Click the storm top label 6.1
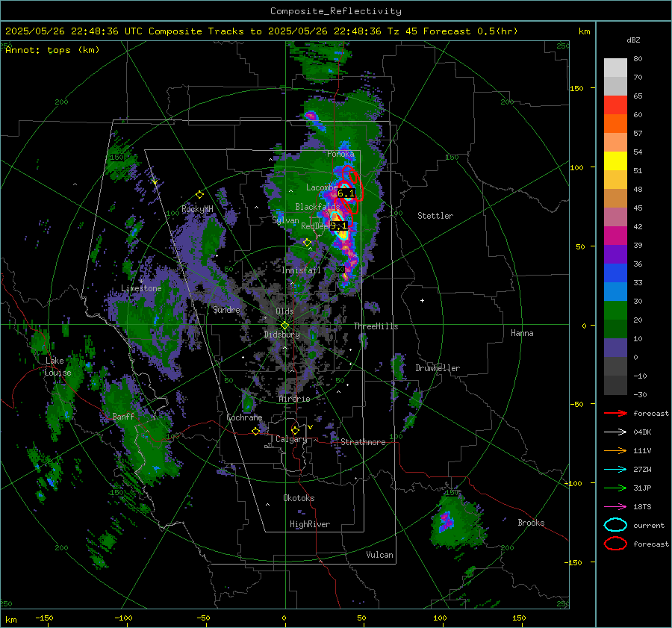Viewport: 672px width, 628px height. tap(346, 193)
